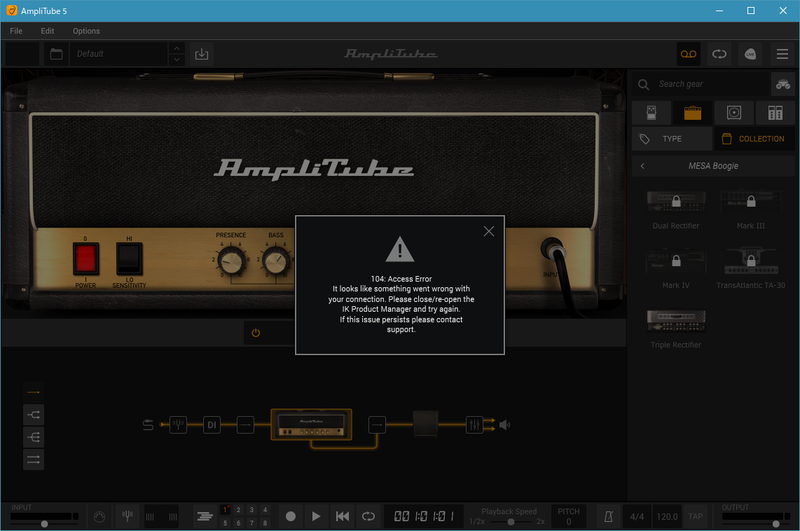Select the stomp pedal gear category icon
This screenshot has height=531, width=800.
coord(652,113)
